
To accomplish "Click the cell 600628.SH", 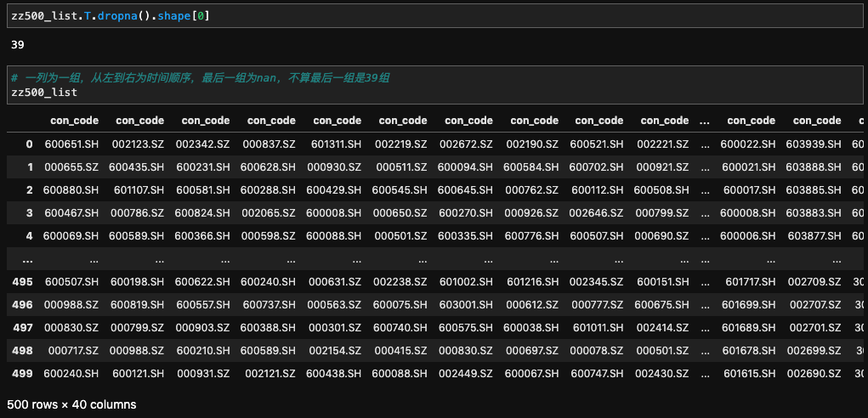I will tap(268, 167).
